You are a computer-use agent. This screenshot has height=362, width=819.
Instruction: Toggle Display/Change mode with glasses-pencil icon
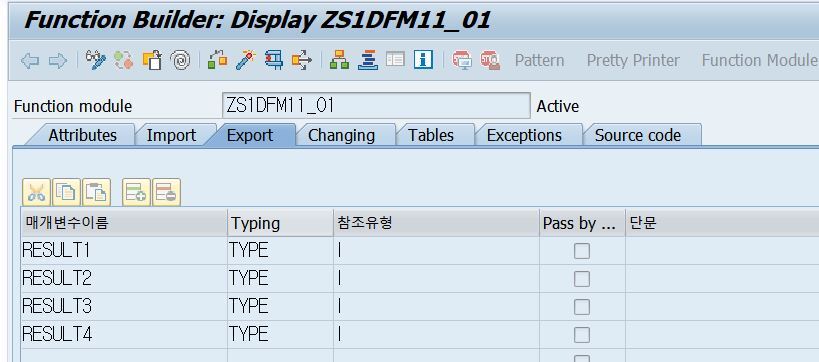point(96,61)
